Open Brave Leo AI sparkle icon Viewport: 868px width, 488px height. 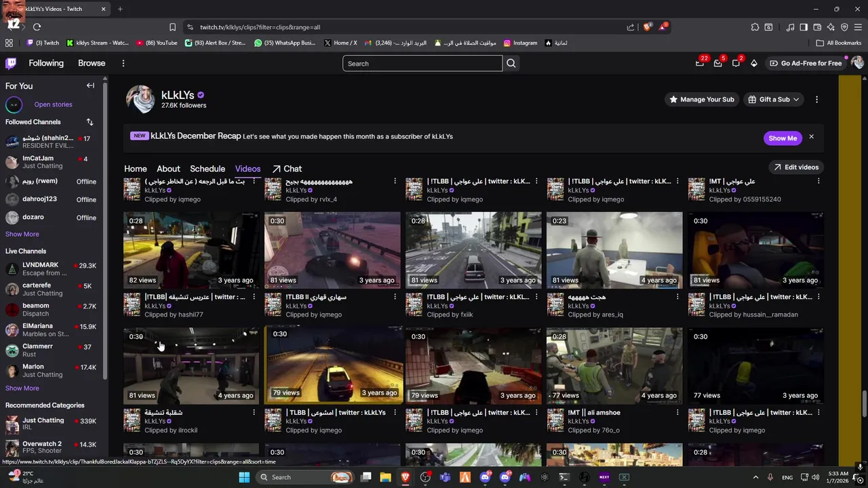click(x=831, y=27)
